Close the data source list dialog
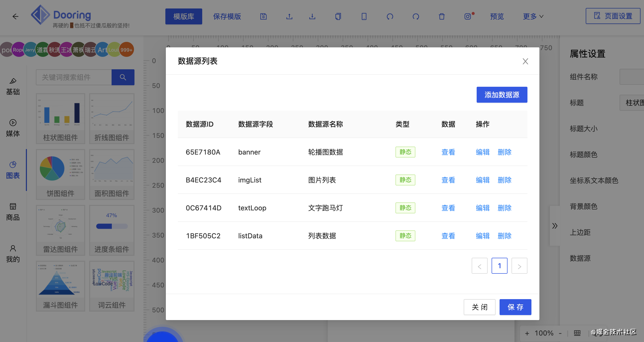Screen dimensions: 644x342 (525, 61)
